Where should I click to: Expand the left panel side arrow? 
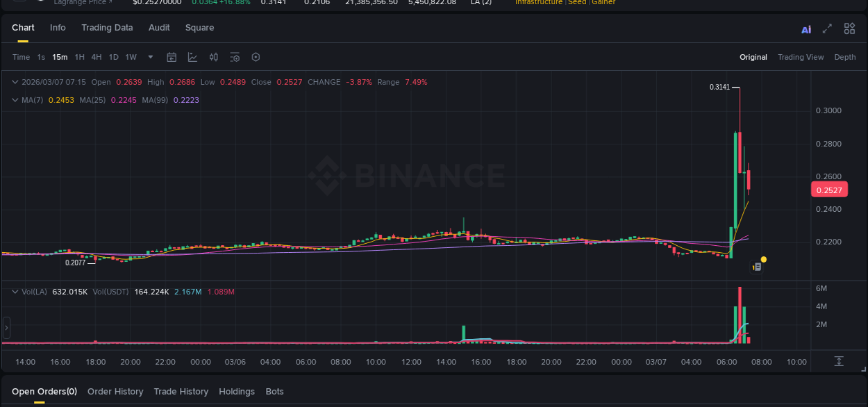pos(6,326)
